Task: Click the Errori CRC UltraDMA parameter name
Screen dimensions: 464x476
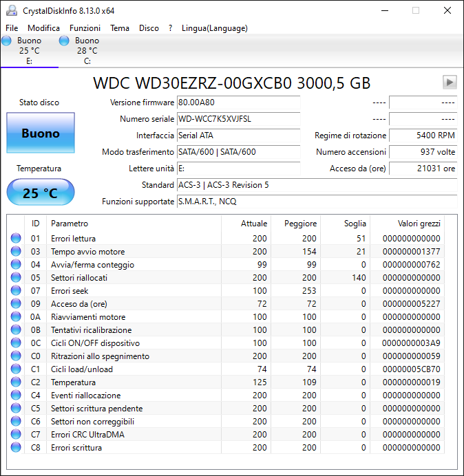Action: tap(87, 434)
